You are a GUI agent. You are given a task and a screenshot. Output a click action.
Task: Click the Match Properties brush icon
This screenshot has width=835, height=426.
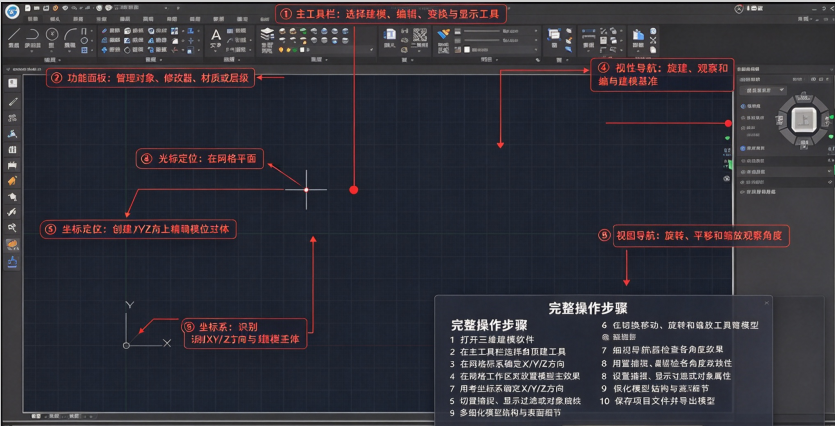tap(443, 35)
